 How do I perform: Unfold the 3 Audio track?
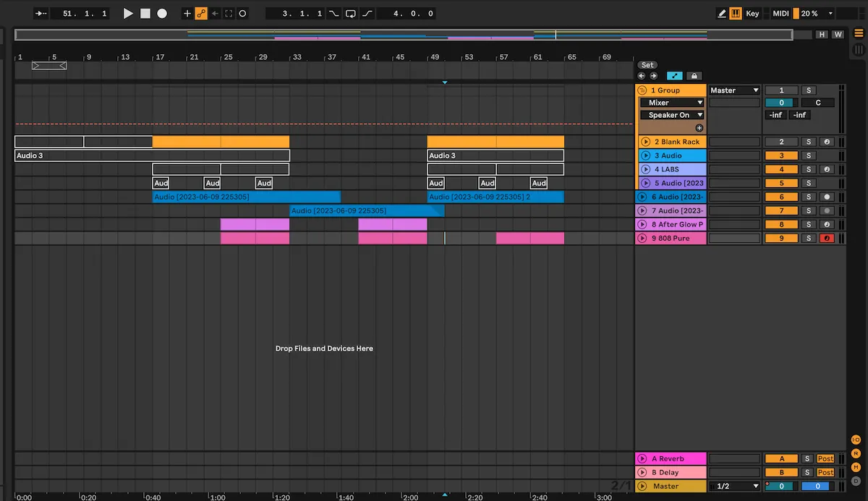pyautogui.click(x=645, y=155)
